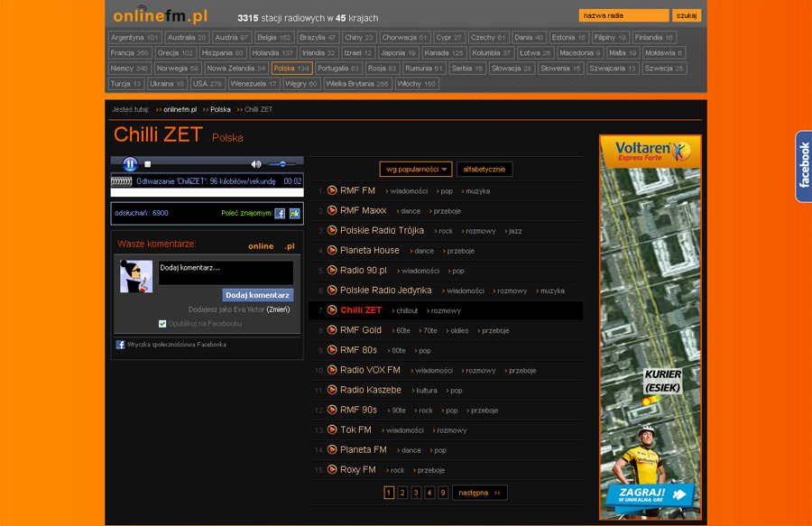Pause the Chilli ZET stream

pyautogui.click(x=130, y=164)
